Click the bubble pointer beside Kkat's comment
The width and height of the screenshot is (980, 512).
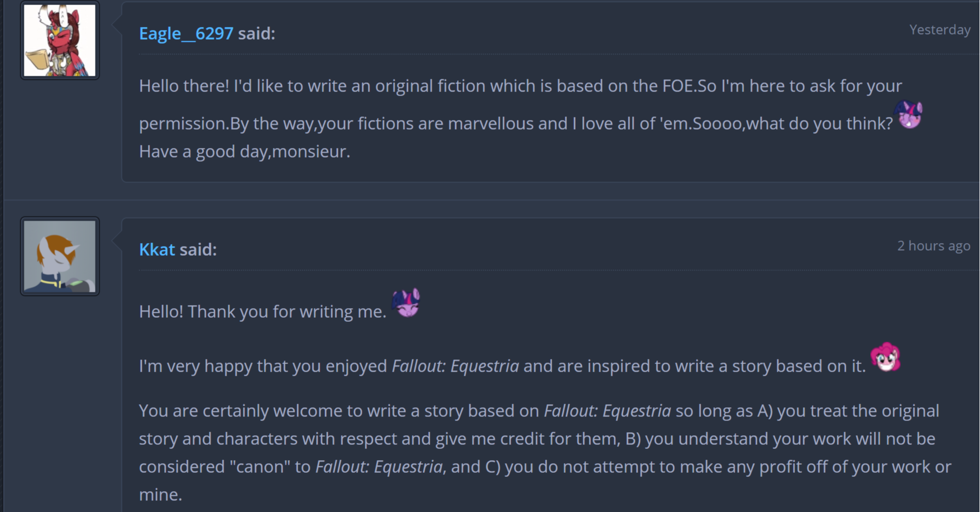click(117, 239)
